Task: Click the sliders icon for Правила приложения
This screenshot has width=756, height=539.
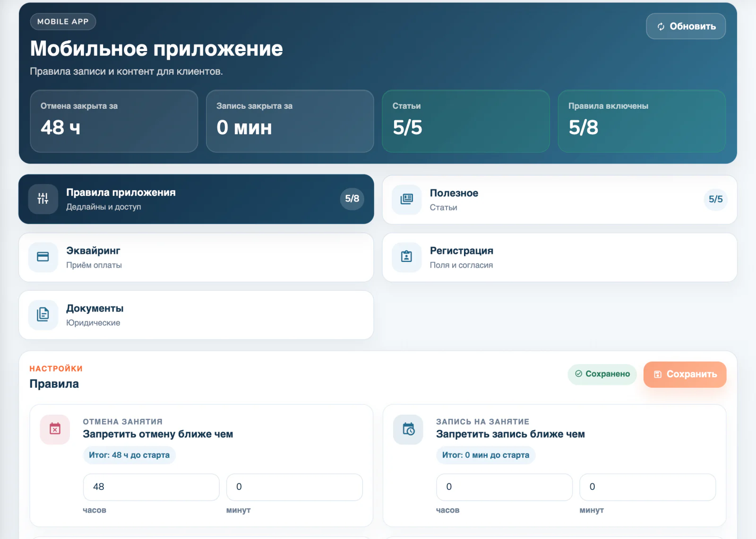Action: click(x=43, y=199)
